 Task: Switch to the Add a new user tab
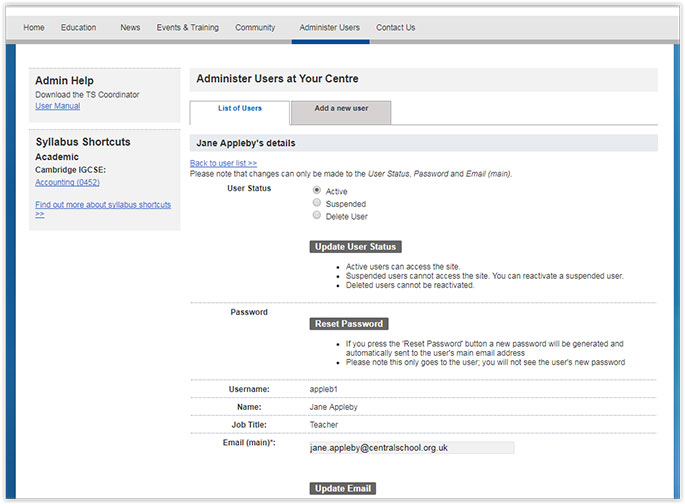pos(341,108)
